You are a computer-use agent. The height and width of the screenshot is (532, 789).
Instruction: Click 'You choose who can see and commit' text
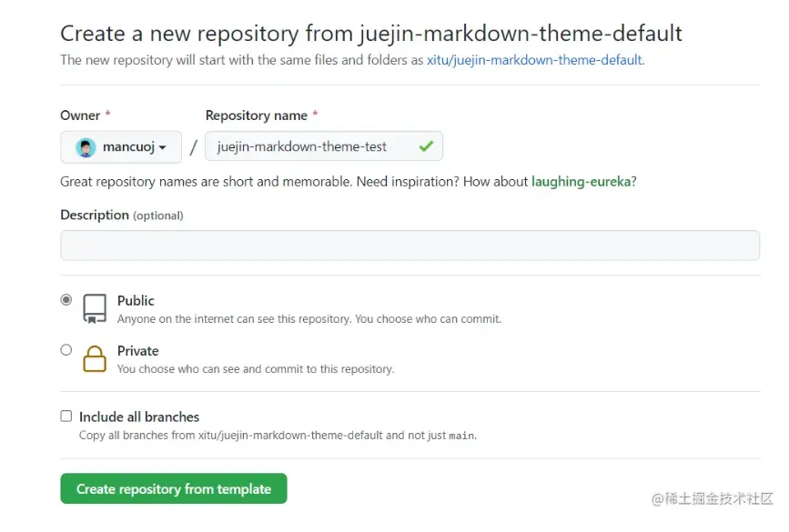pyautogui.click(x=256, y=369)
